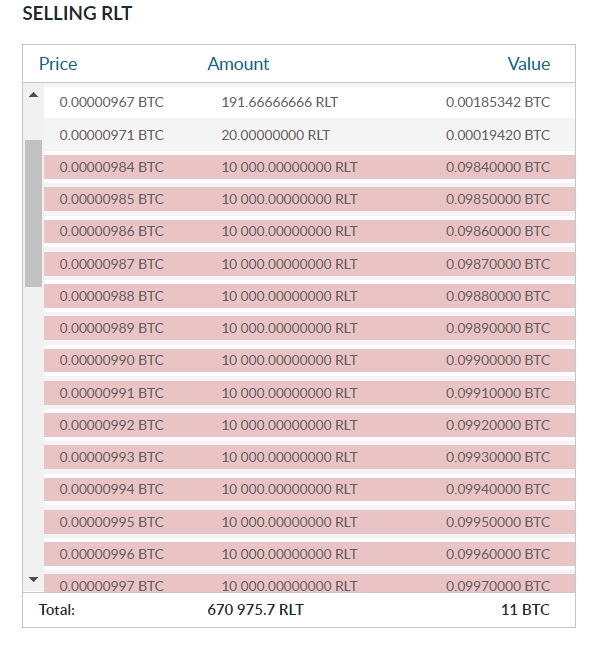The height and width of the screenshot is (652, 605).
Task: Sort by the Amount column header
Action: [x=238, y=64]
